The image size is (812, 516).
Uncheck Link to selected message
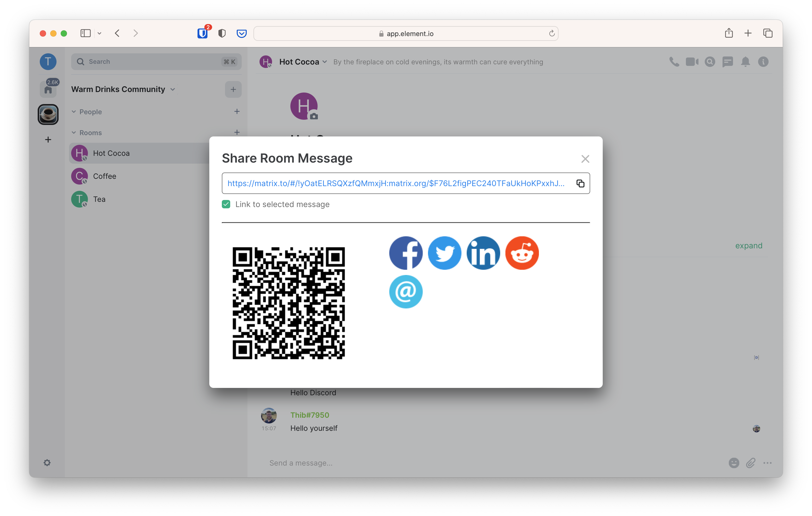pos(226,204)
